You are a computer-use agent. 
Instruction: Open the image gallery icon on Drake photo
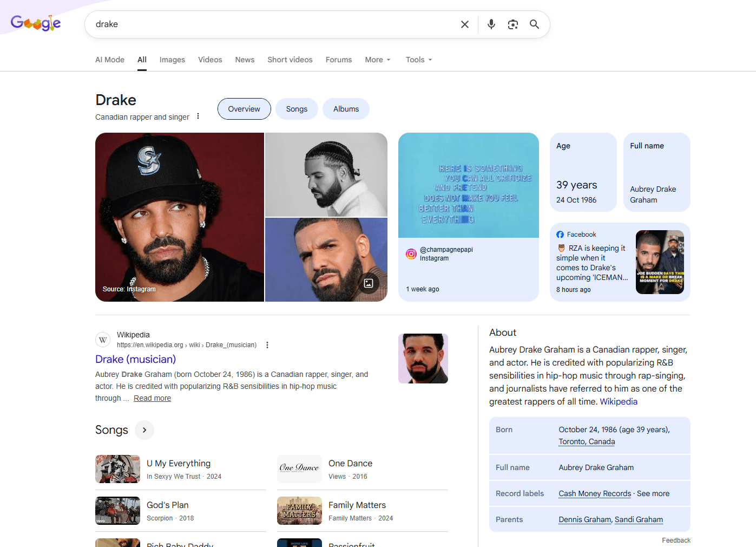[x=369, y=283]
